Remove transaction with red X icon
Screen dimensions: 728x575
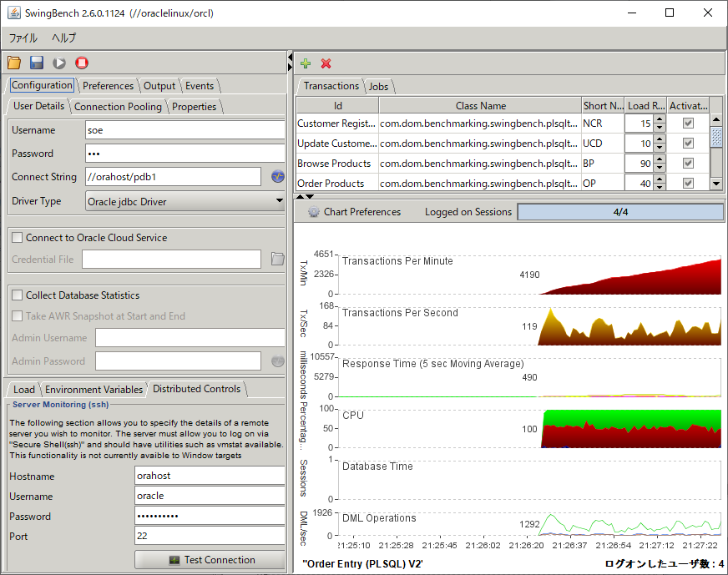[x=326, y=63]
